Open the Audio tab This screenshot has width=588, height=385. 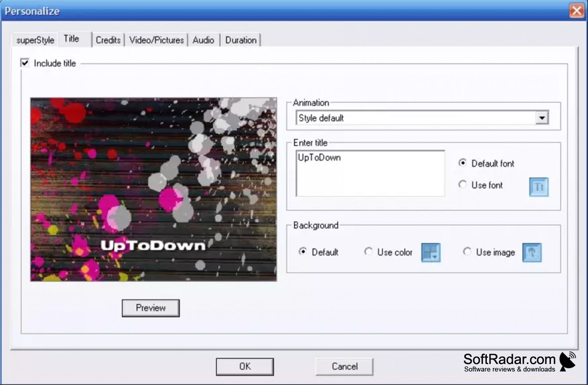click(x=203, y=40)
